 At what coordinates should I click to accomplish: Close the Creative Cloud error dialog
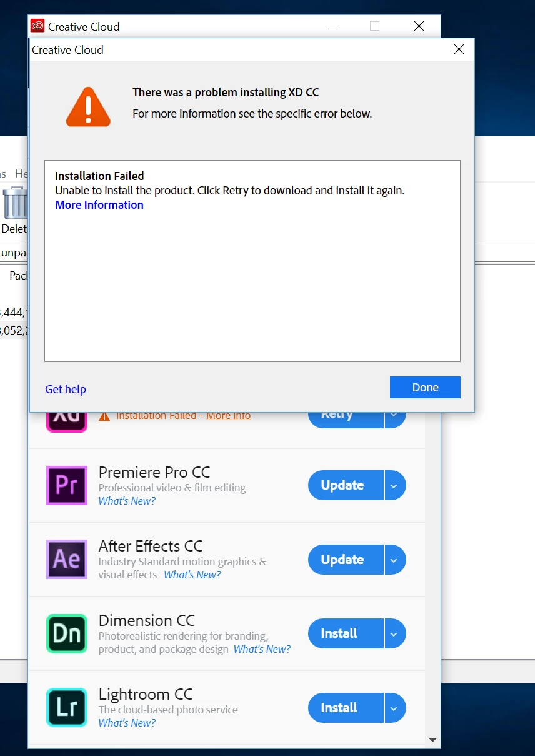459,49
